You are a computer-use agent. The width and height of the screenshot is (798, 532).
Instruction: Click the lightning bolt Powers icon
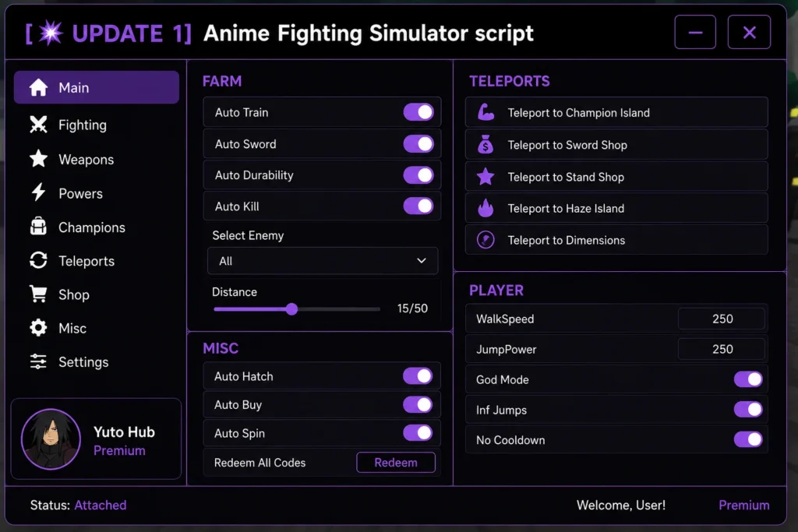coord(38,192)
